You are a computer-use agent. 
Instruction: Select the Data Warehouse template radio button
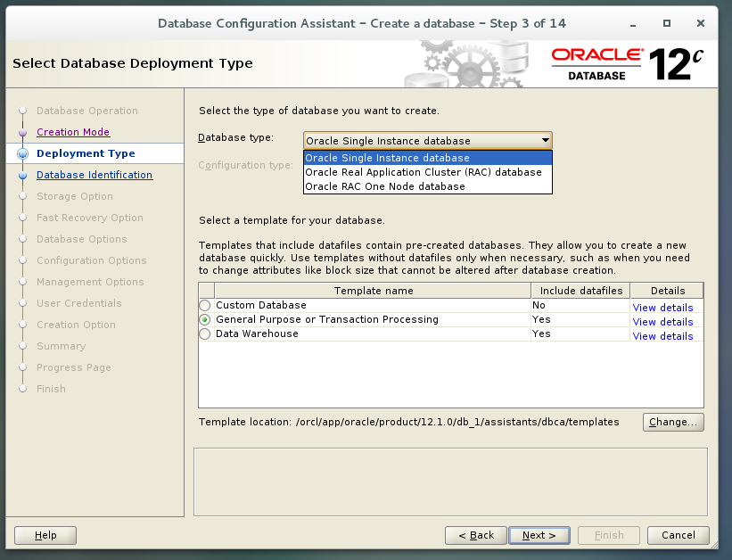(204, 334)
